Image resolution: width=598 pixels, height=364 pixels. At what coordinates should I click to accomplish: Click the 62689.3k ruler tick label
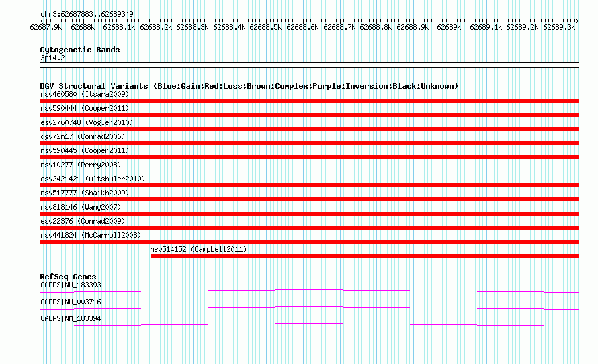pos(559,27)
